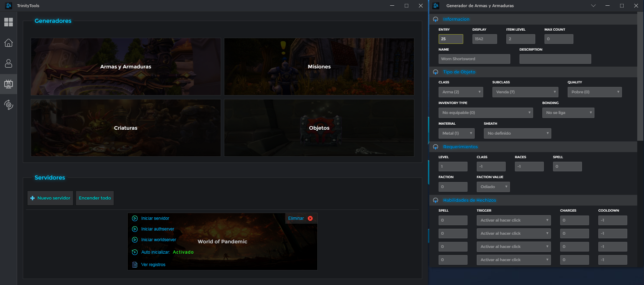The width and height of the screenshot is (644, 285).
Task: Open the Criaturas generator card
Action: pos(126,128)
